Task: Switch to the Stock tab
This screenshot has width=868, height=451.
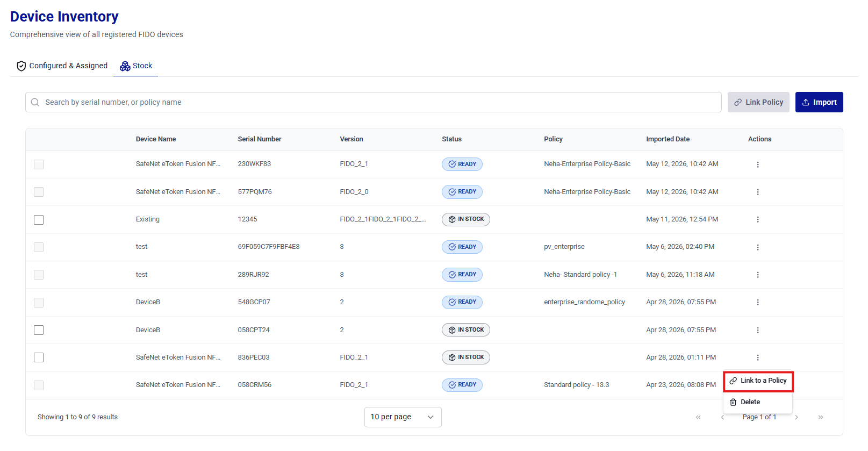Action: (136, 66)
